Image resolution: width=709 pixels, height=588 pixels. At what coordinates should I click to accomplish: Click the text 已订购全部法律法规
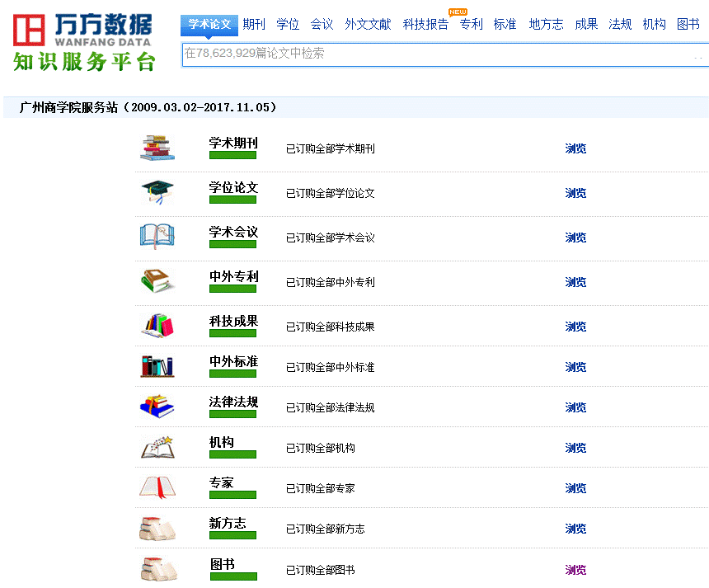331,407
